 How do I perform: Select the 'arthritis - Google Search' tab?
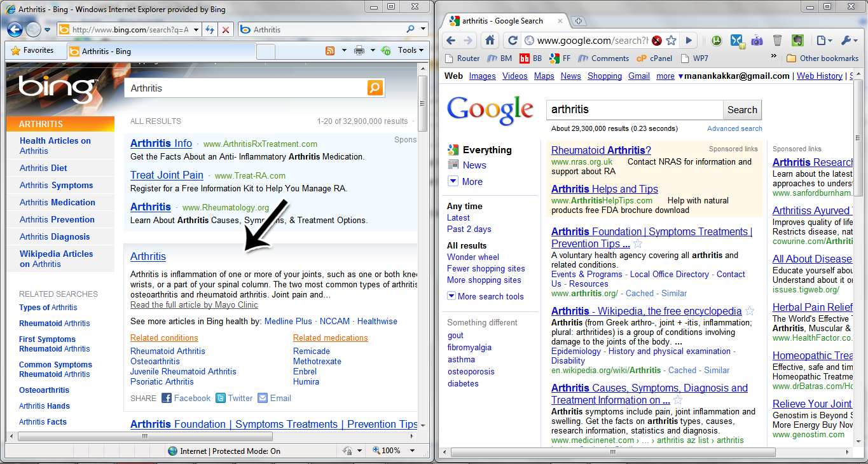[506, 21]
